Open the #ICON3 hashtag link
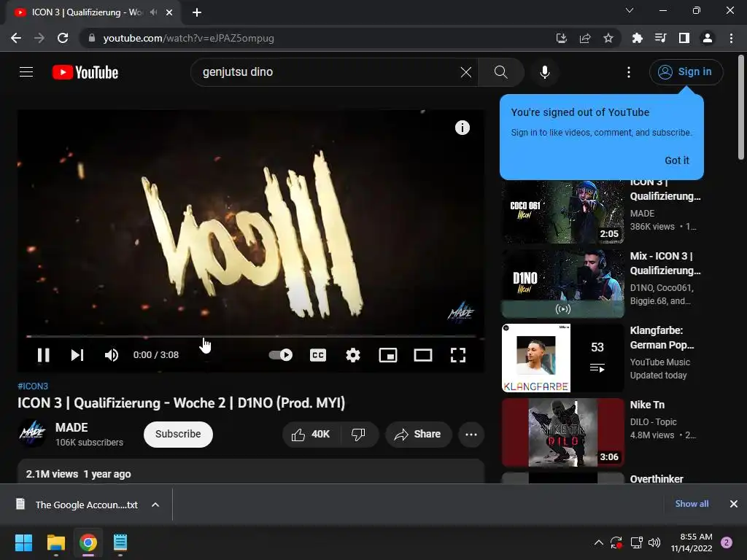Image resolution: width=747 pixels, height=560 pixels. pyautogui.click(x=33, y=386)
